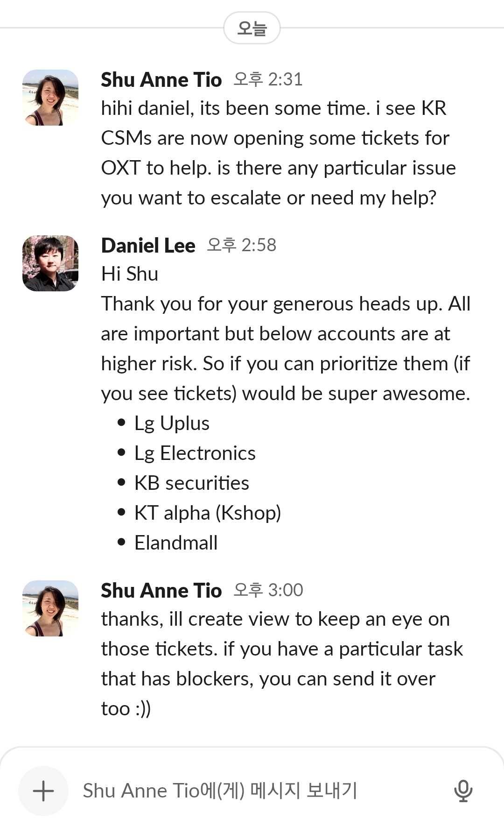
Task: Tap the microphone voice message icon
Action: [x=463, y=791]
